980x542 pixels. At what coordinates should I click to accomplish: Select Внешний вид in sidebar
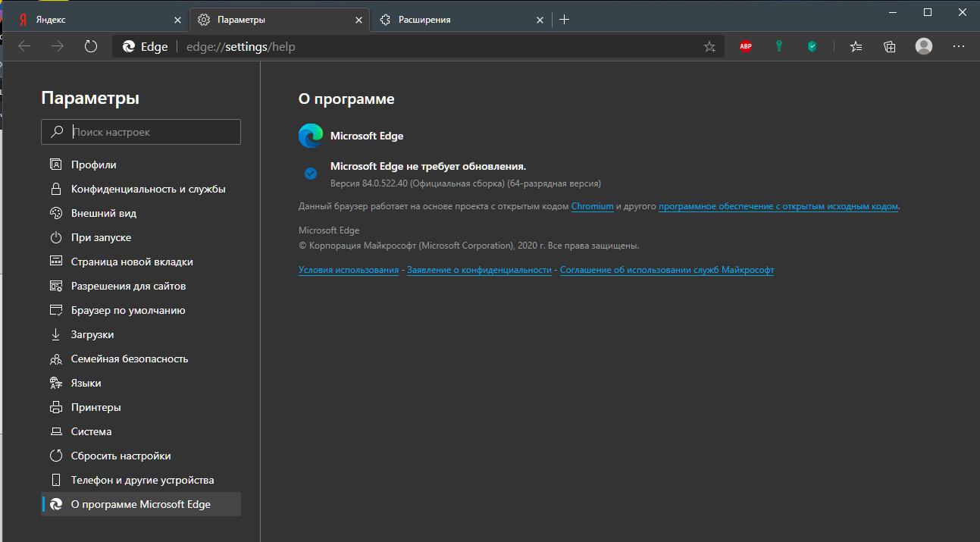104,213
